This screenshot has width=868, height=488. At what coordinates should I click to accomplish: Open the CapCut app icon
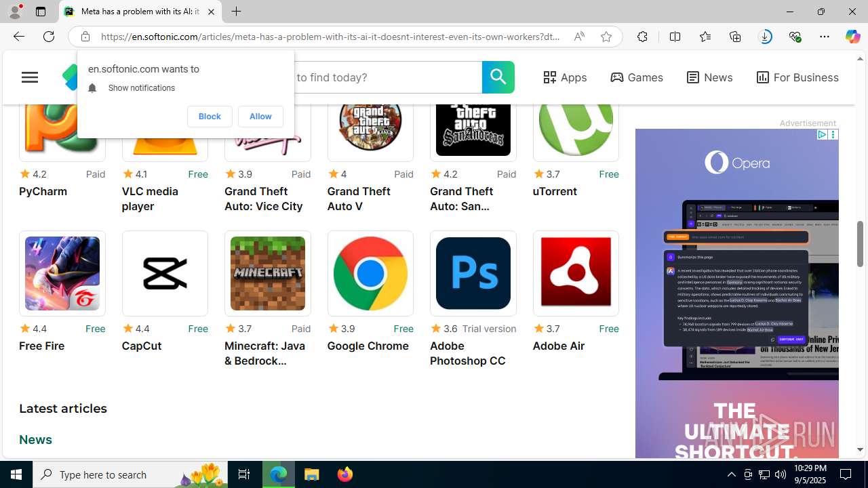(165, 273)
